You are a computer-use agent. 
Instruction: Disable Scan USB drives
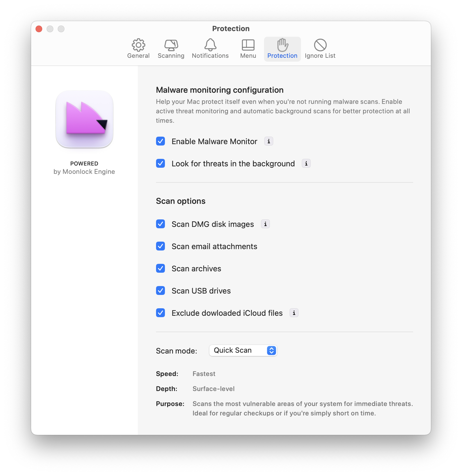(x=160, y=290)
